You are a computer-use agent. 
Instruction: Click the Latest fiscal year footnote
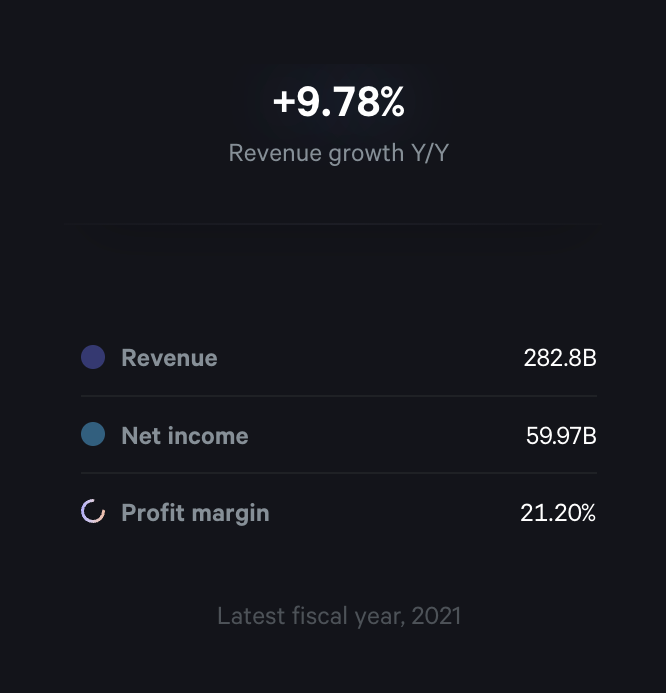point(339,615)
